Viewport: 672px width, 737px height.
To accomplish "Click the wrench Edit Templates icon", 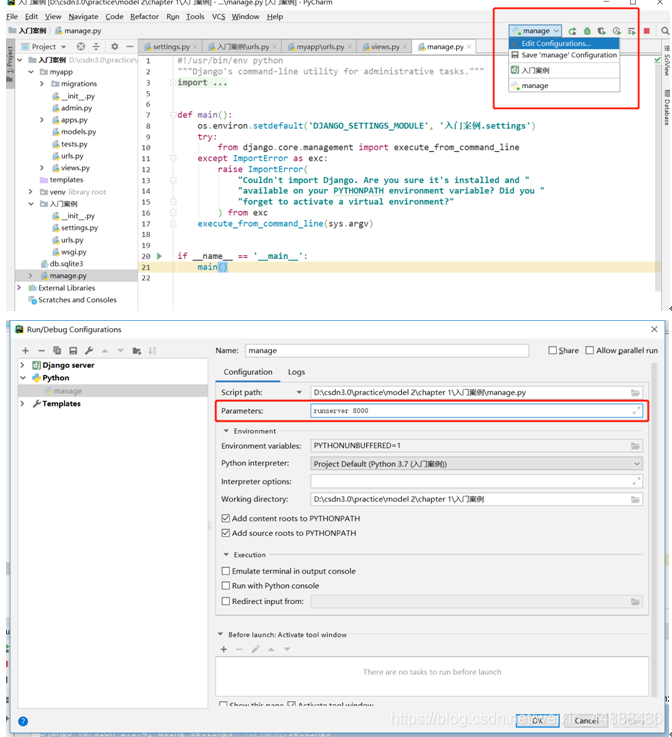I will 89,351.
